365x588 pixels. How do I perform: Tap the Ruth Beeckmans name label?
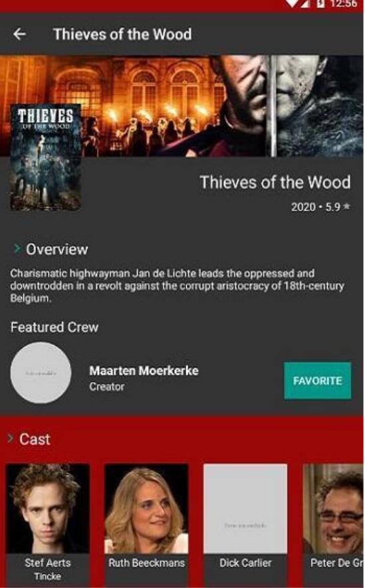point(146,563)
